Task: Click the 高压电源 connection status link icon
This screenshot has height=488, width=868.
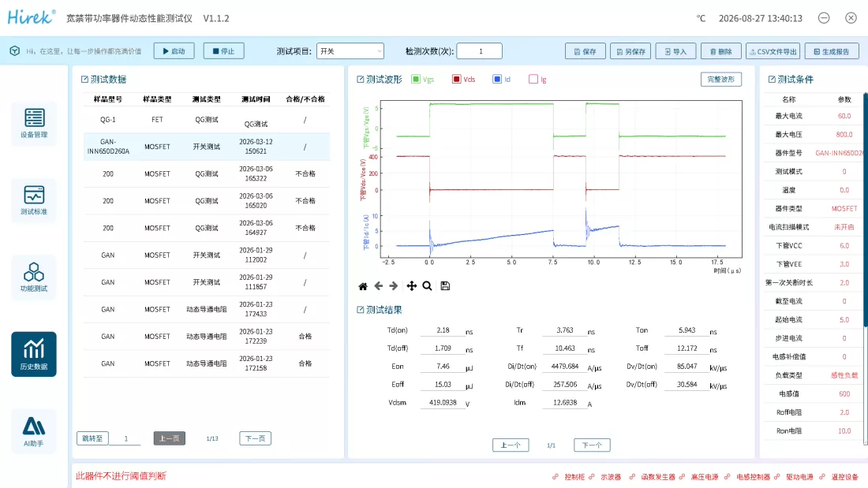Action: click(x=682, y=477)
